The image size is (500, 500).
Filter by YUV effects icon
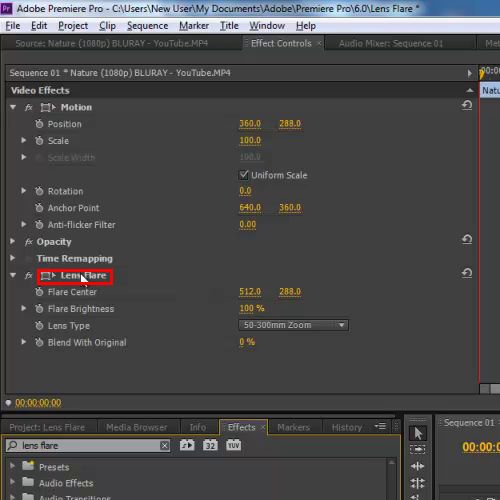coord(233,445)
